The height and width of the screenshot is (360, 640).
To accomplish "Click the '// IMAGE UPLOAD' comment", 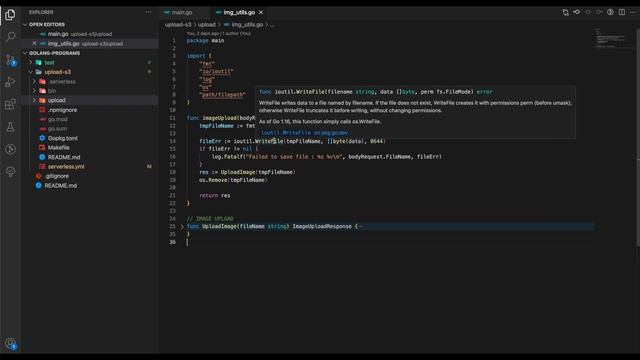I will coord(210,219).
